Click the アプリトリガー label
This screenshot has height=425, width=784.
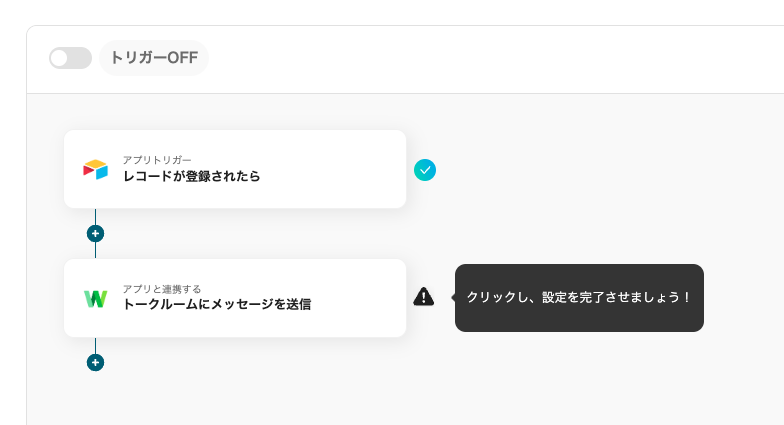click(157, 160)
